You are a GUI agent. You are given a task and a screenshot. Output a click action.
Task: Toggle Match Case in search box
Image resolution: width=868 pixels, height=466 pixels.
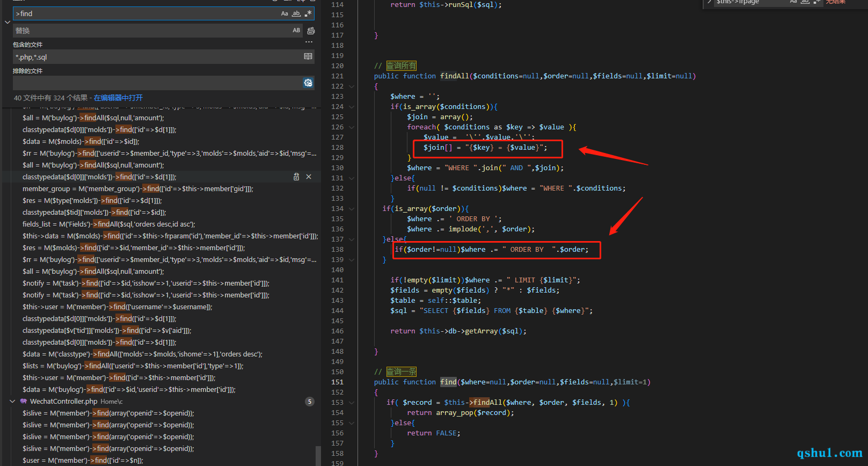[x=285, y=13]
